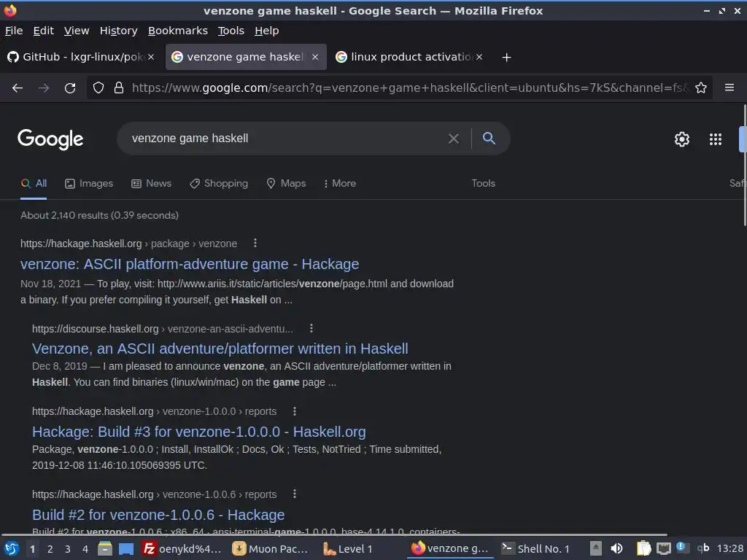Open volume control in tray
The image size is (747, 560).
(617, 549)
